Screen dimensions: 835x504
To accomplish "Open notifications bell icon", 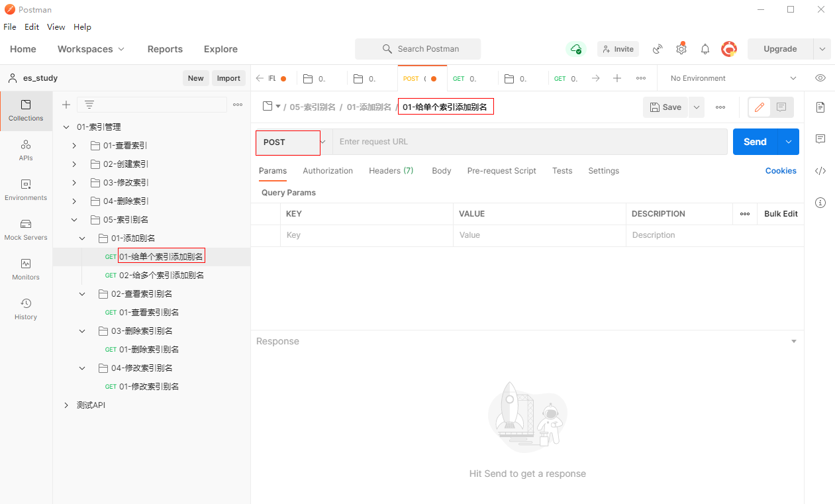I will pos(705,49).
